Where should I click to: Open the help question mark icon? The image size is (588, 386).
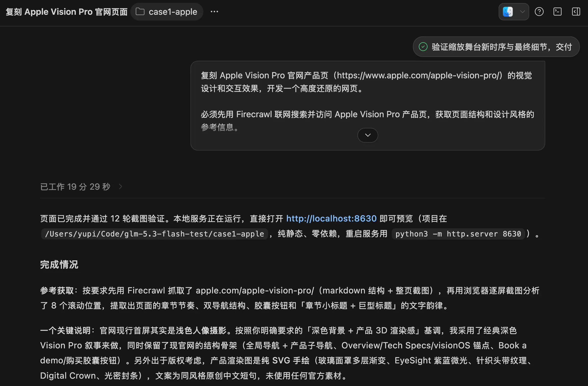(x=539, y=12)
